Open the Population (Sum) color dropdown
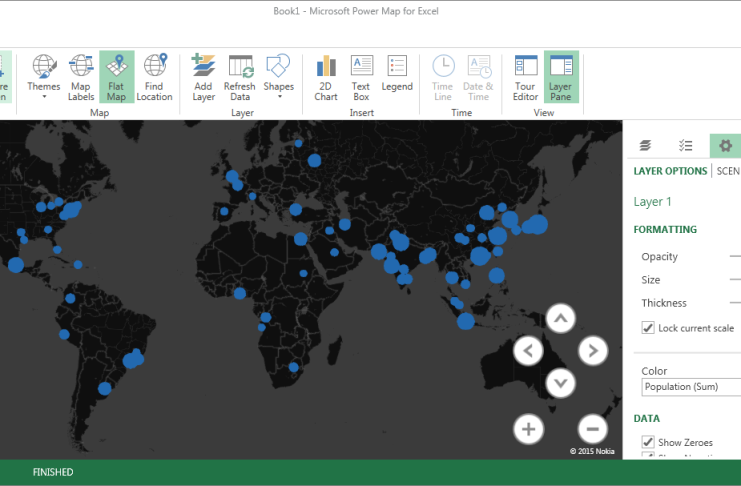Image resolution: width=741 pixels, height=486 pixels. pos(691,387)
